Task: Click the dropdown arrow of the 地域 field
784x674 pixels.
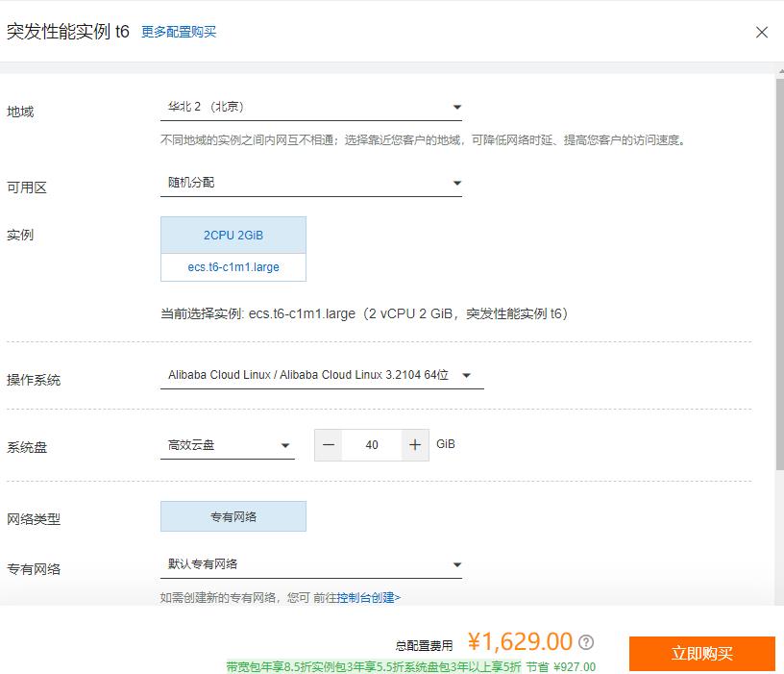Action: [457, 107]
